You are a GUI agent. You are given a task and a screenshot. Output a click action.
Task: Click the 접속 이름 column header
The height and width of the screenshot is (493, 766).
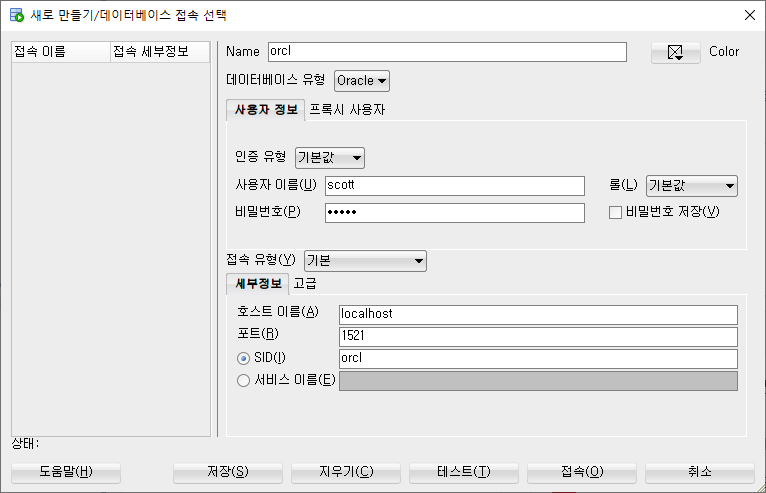[x=61, y=52]
